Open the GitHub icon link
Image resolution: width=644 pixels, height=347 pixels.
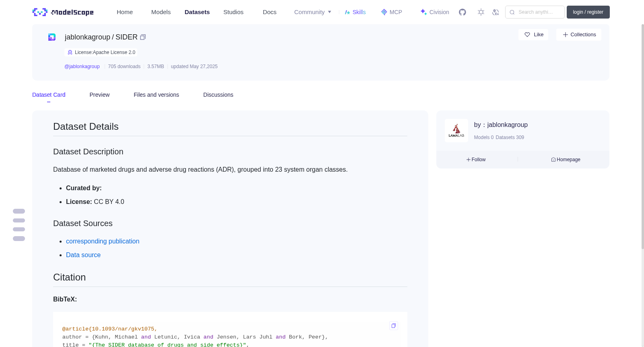(x=462, y=12)
